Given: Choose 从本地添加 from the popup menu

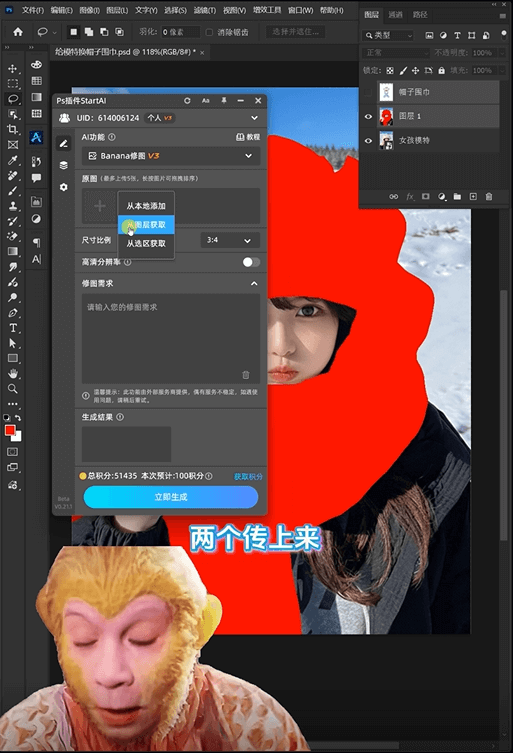Looking at the screenshot, I should pos(146,206).
